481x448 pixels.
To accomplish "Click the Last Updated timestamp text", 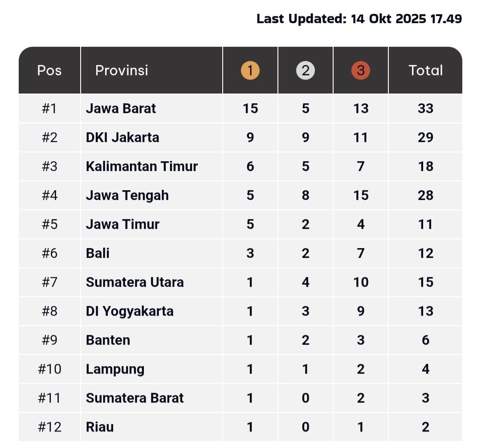I will point(359,19).
